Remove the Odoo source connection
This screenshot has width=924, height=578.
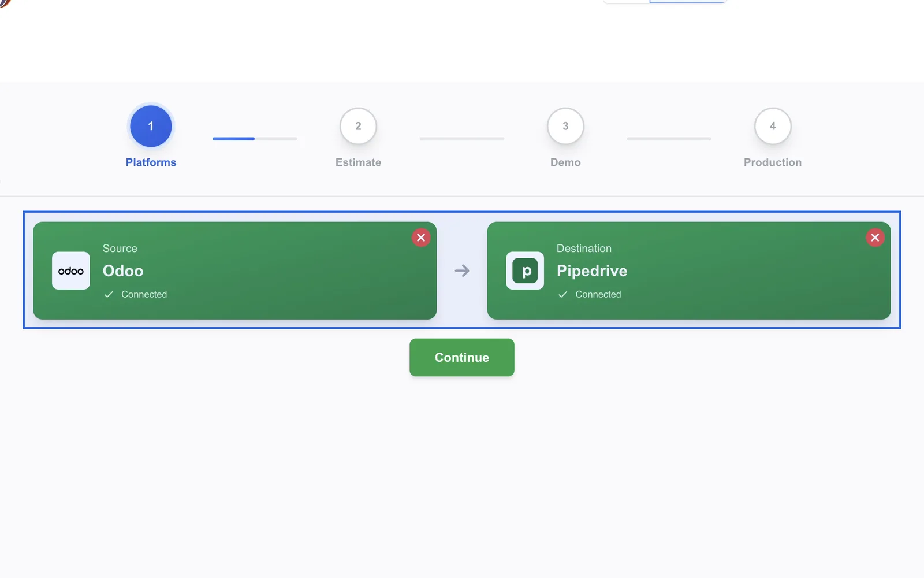(421, 238)
